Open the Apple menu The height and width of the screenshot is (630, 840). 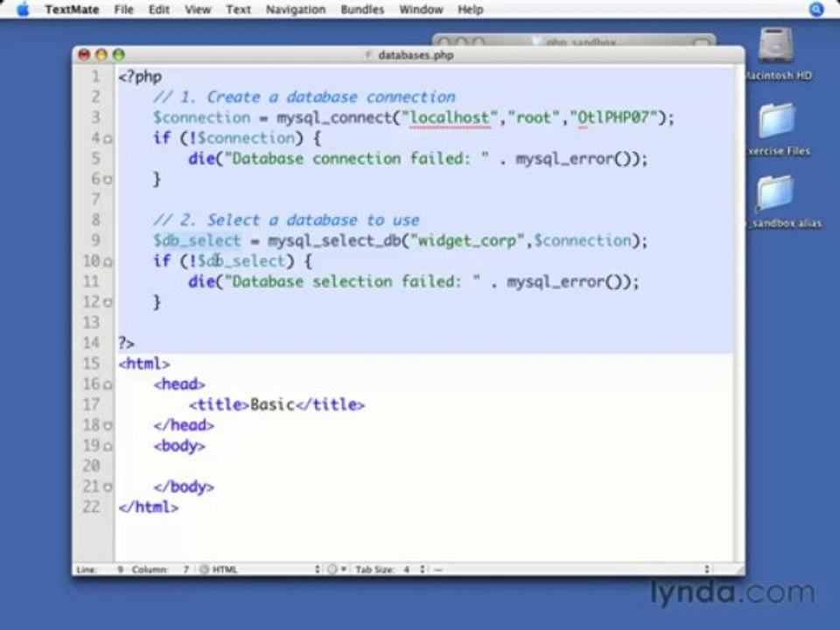(23, 9)
